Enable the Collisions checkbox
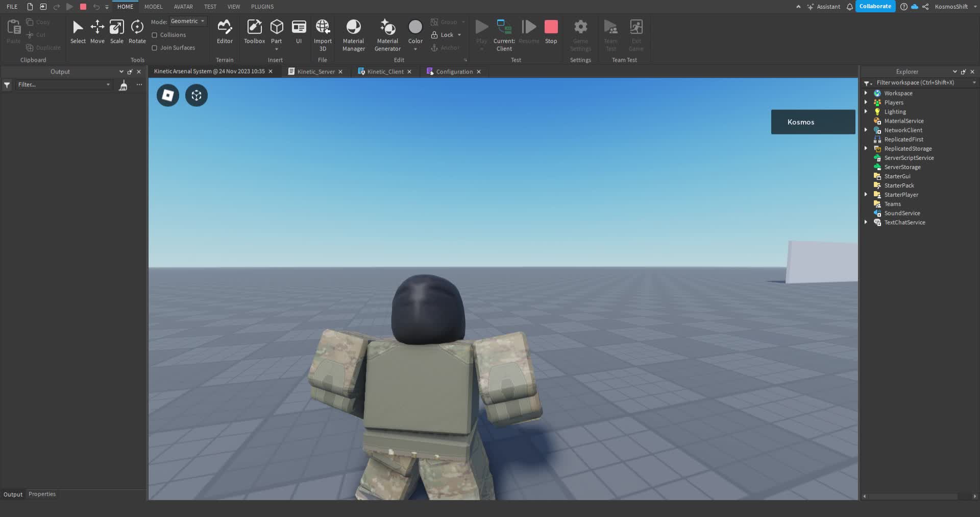The height and width of the screenshot is (517, 980). (155, 35)
